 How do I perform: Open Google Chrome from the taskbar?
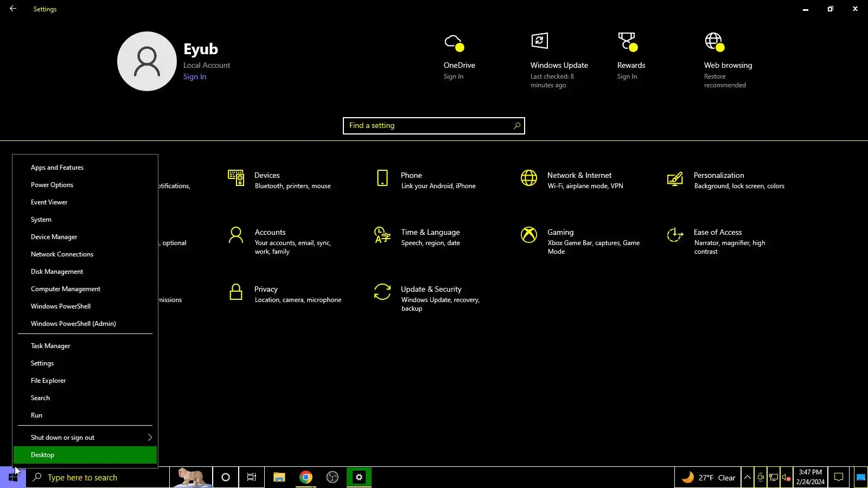306,477
